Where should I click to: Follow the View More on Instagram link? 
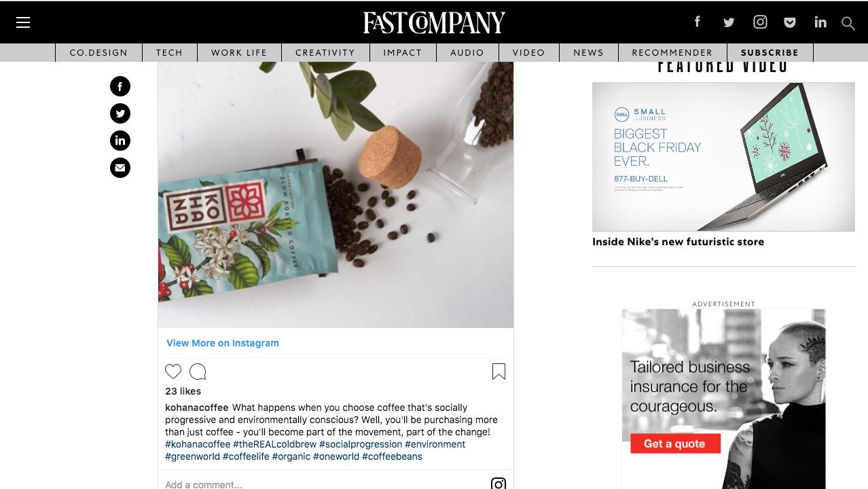tap(223, 343)
